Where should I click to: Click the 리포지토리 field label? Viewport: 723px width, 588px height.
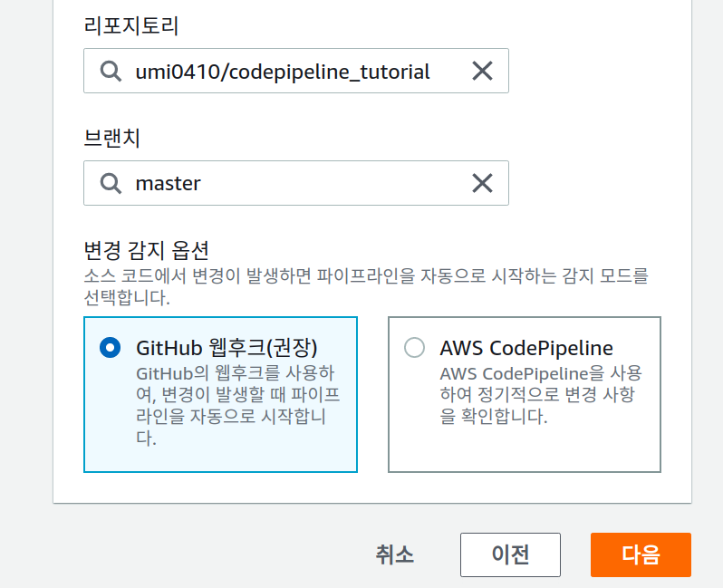click(131, 25)
